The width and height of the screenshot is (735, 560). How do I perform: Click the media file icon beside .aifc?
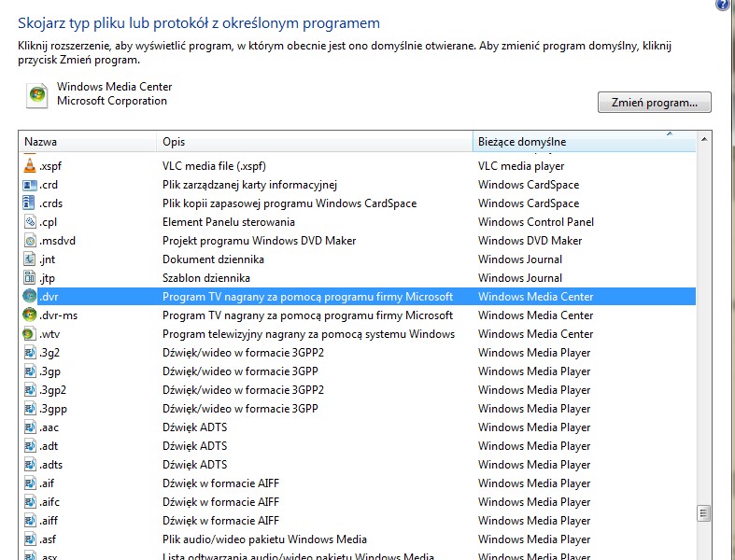pos(30,502)
